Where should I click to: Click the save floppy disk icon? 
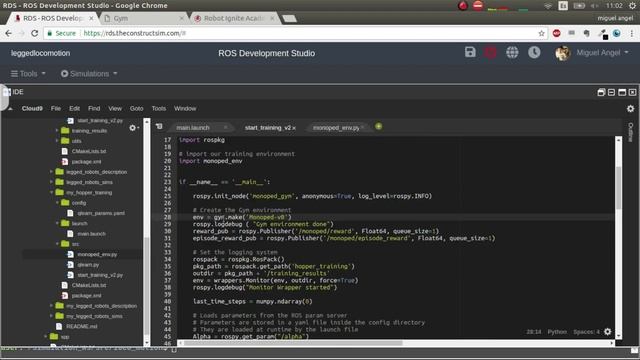(470, 52)
